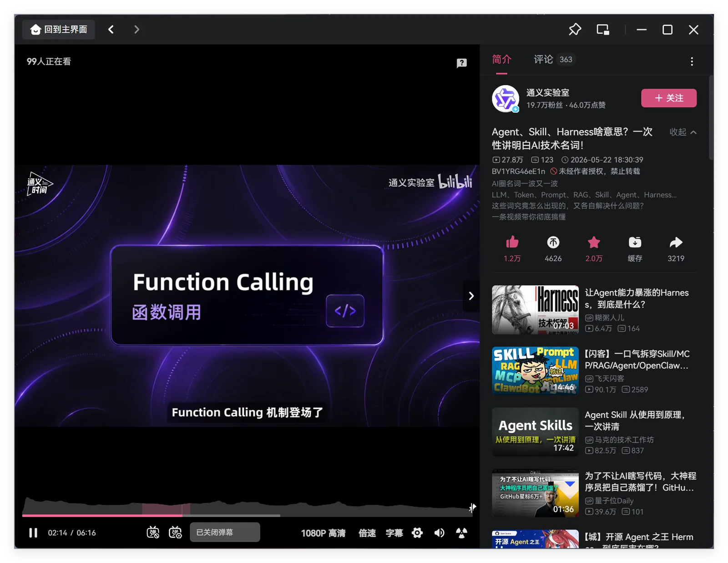Open the 字幕 subtitle menu
The height and width of the screenshot is (563, 728).
(394, 533)
